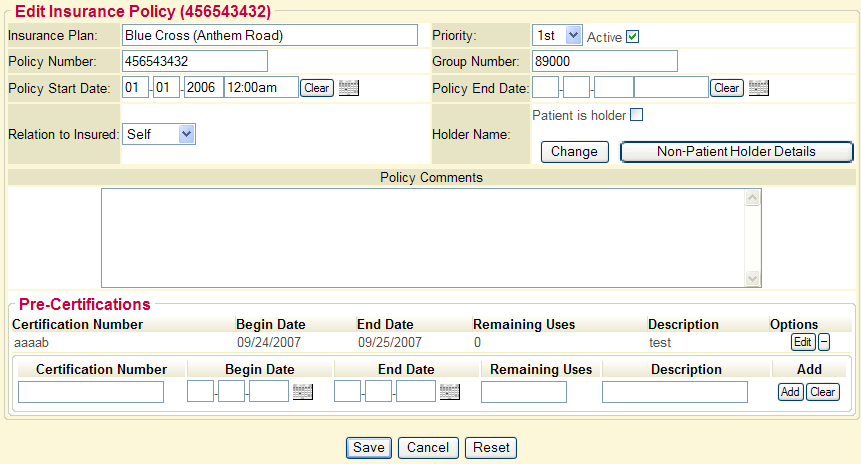The image size is (861, 464).
Task: Clear the Policy Start Date
Action: pos(317,88)
